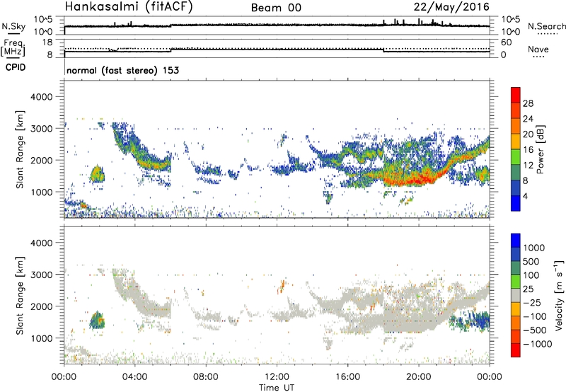Screen dimensions: 566x392
Task: Click the '4000' tick on power panel
Action: coord(41,97)
